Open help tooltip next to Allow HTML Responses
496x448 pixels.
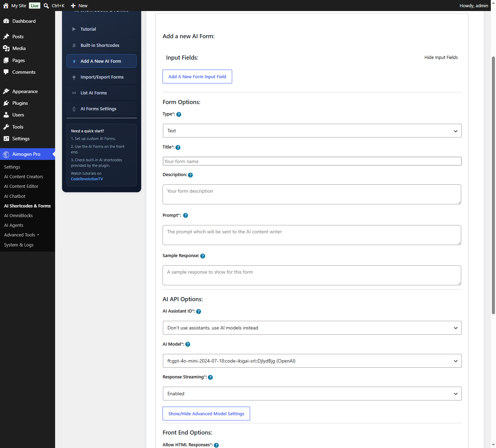click(216, 445)
